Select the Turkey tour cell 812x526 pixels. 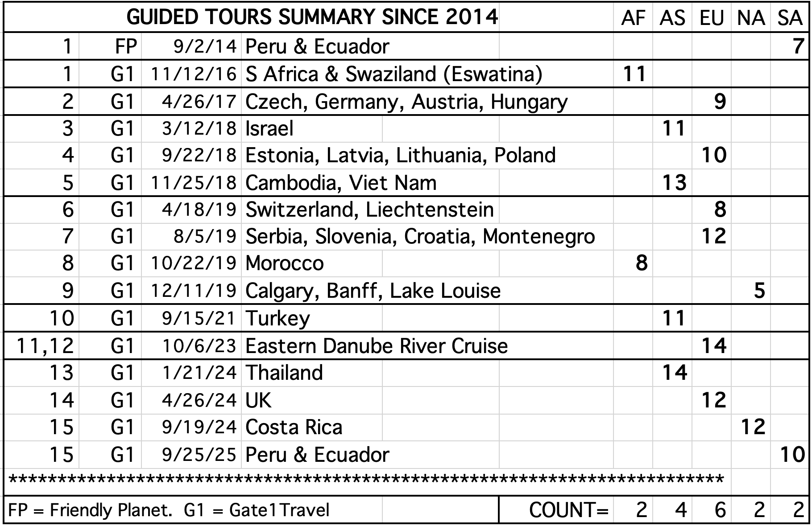(x=278, y=318)
